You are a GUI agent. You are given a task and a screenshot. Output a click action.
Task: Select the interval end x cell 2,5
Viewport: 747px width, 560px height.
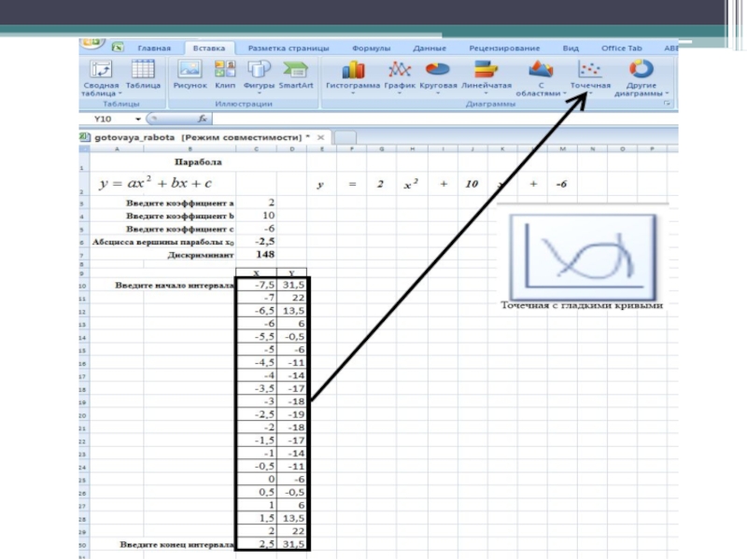coord(257,544)
